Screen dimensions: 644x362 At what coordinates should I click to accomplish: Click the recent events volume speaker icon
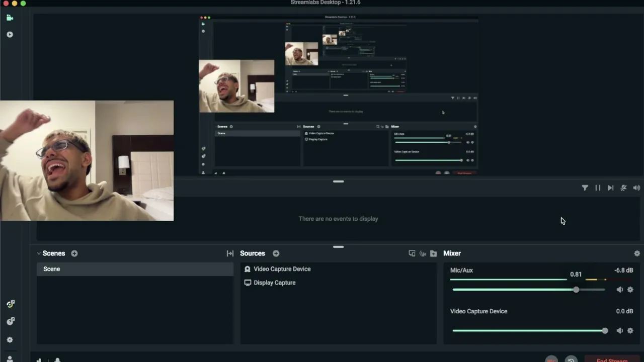pyautogui.click(x=636, y=188)
